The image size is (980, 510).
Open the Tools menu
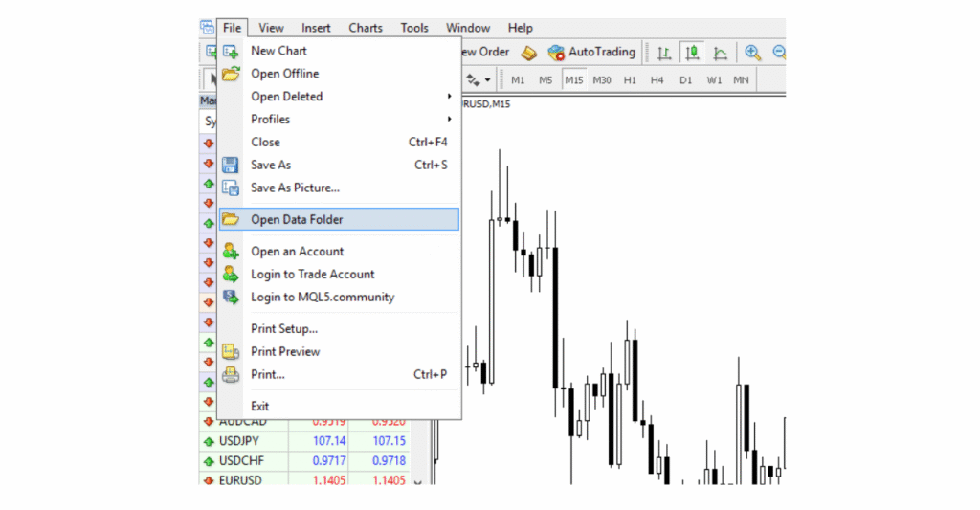point(414,28)
